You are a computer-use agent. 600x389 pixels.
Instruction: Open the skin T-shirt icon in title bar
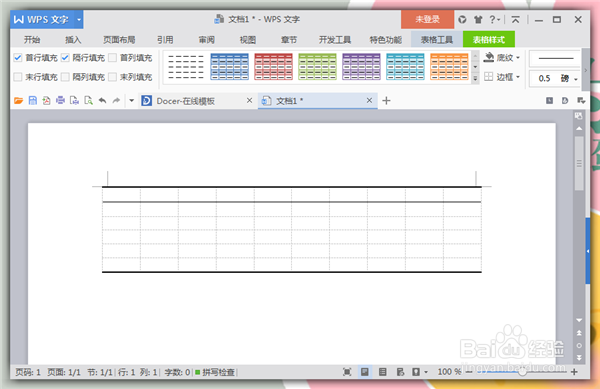point(478,20)
